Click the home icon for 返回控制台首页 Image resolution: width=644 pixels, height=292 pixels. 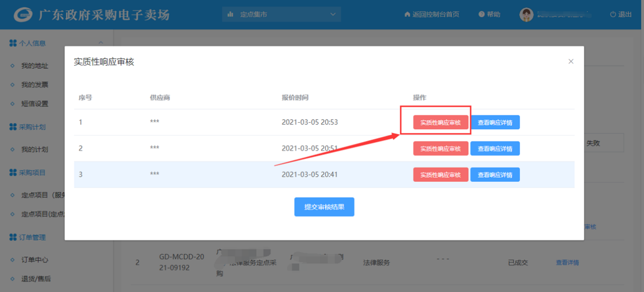coord(407,15)
